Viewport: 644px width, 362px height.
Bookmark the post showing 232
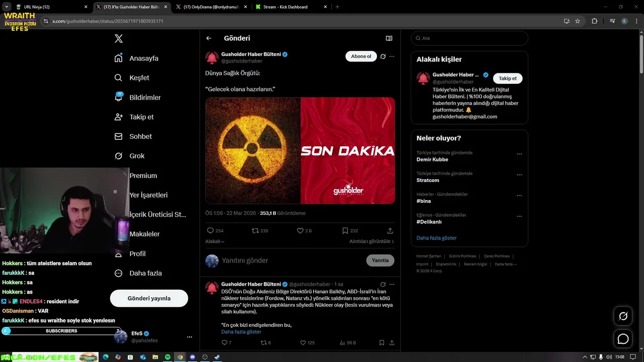345,231
